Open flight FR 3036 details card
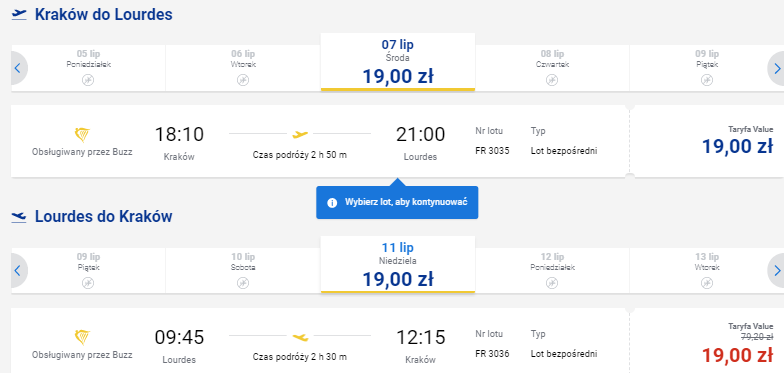 coord(320,340)
